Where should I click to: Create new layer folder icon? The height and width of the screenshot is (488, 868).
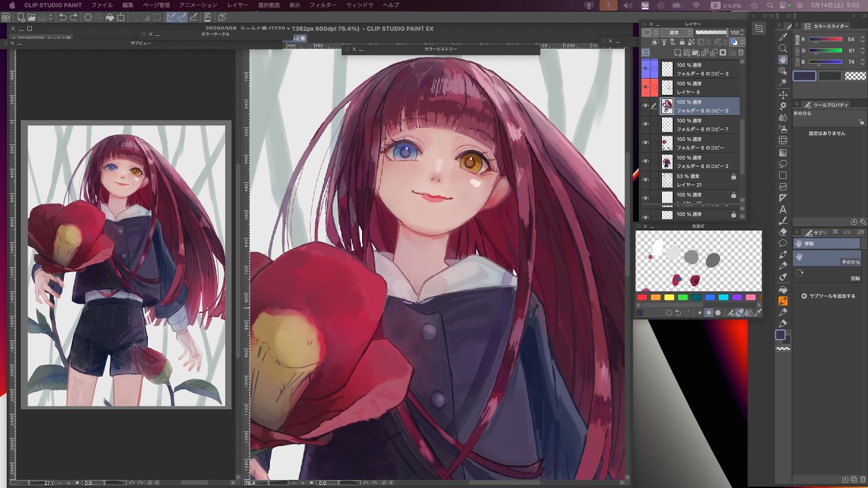point(696,52)
